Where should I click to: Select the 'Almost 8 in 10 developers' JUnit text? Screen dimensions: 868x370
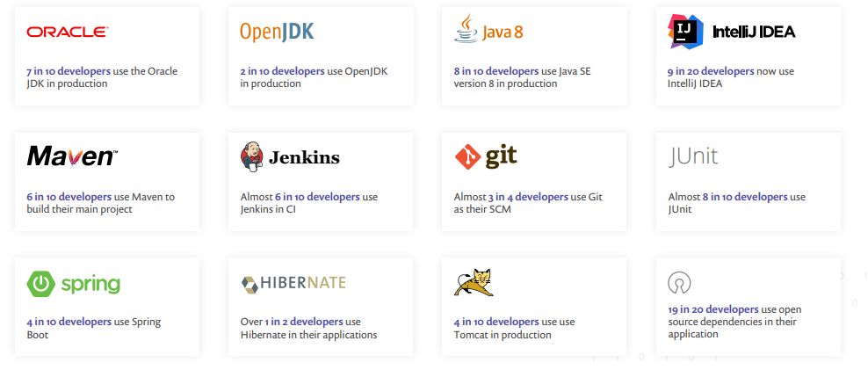point(727,197)
